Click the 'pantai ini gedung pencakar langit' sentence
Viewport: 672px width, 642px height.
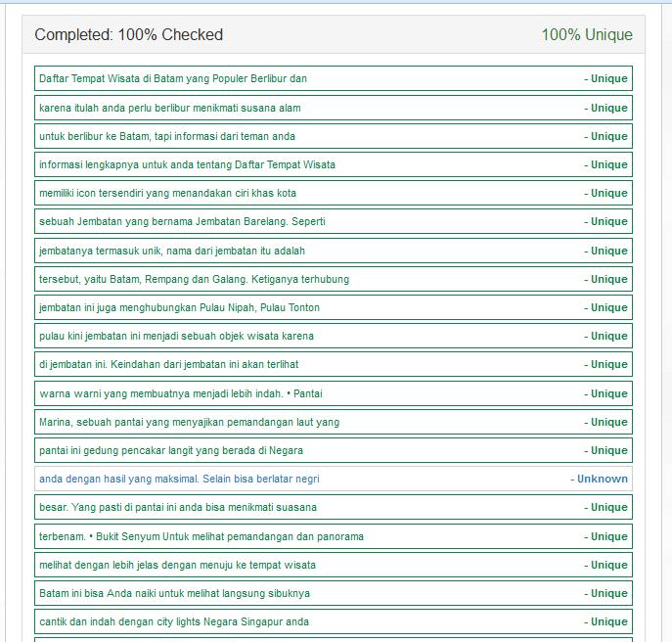tap(171, 450)
